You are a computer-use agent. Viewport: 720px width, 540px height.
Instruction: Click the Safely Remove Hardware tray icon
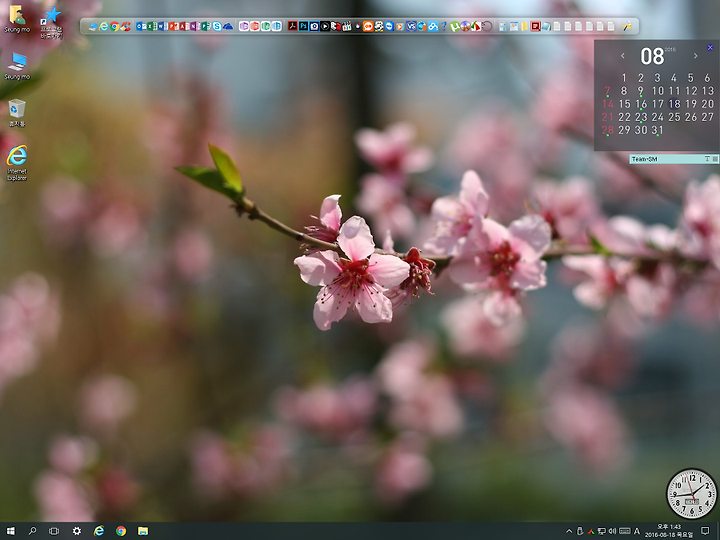(580, 531)
